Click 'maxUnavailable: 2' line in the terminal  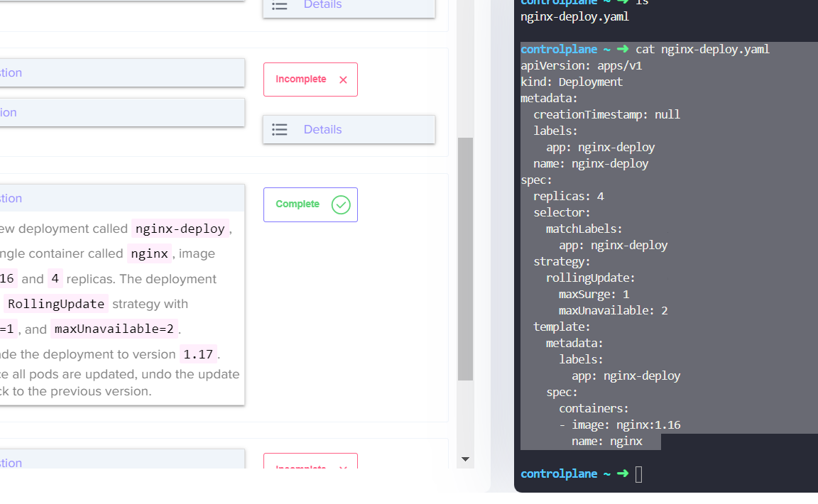pos(613,310)
